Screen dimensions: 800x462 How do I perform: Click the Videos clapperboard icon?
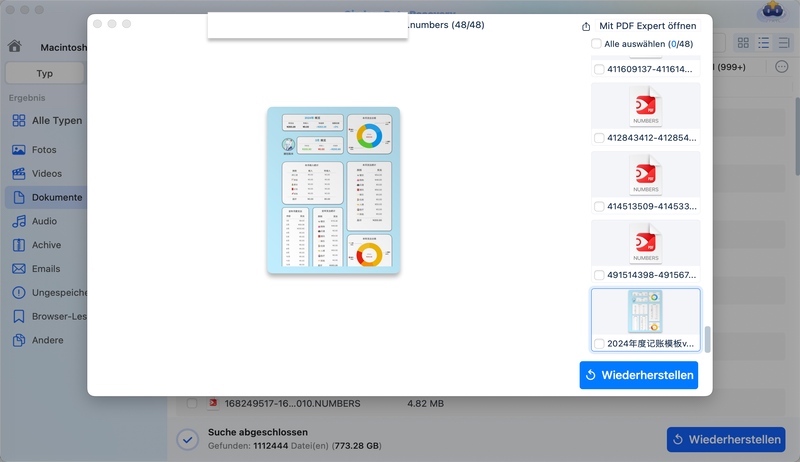pyautogui.click(x=19, y=173)
